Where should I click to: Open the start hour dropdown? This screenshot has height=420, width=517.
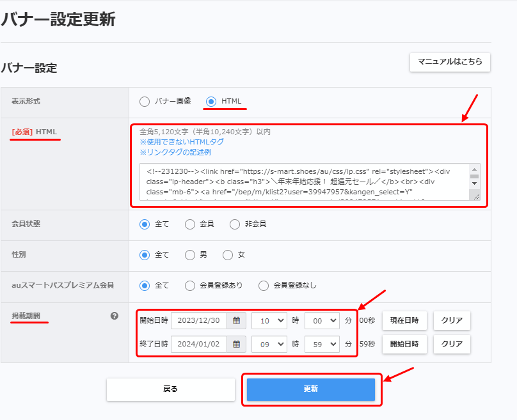(269, 320)
